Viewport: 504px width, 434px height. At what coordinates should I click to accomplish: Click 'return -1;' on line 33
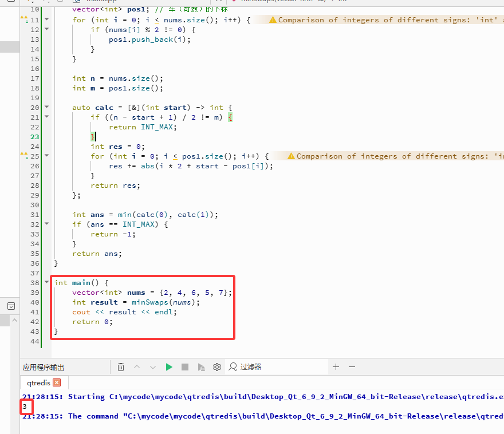[113, 234]
